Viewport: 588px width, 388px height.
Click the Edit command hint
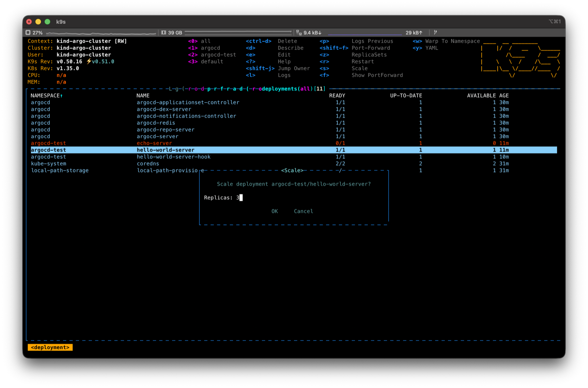coord(284,55)
